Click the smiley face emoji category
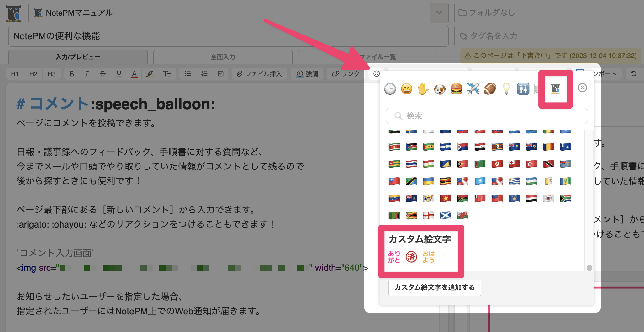 (406, 89)
